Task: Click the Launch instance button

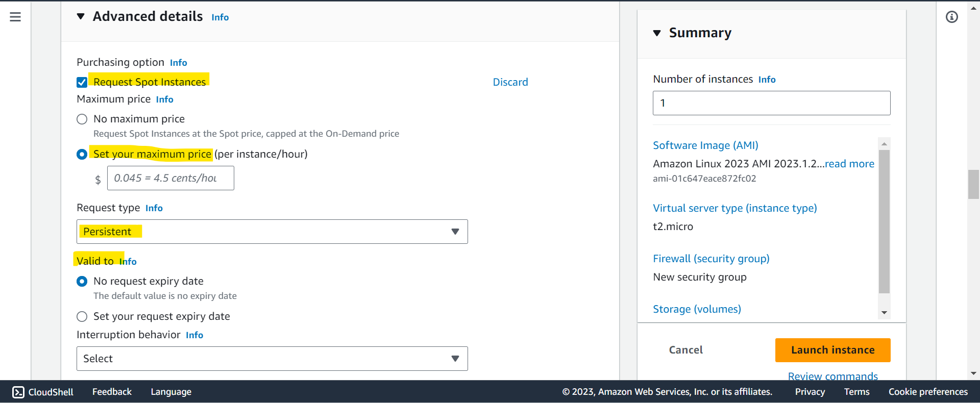Action: tap(833, 350)
